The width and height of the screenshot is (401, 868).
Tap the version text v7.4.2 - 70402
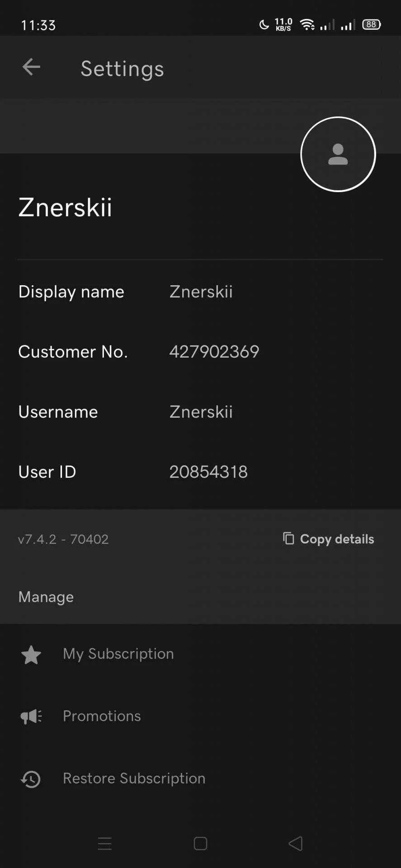63,539
